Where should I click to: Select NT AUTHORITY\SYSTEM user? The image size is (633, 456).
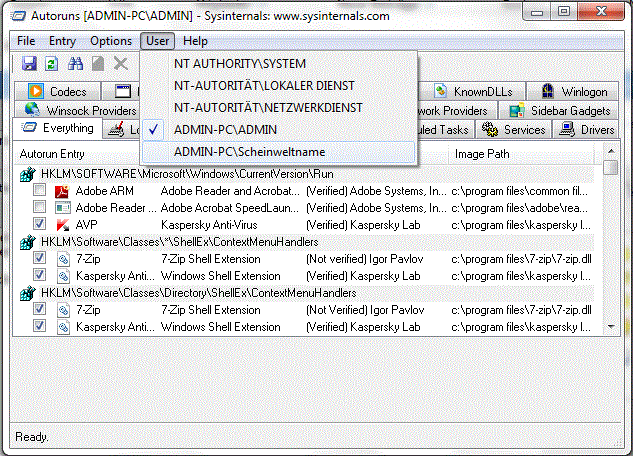click(279, 64)
